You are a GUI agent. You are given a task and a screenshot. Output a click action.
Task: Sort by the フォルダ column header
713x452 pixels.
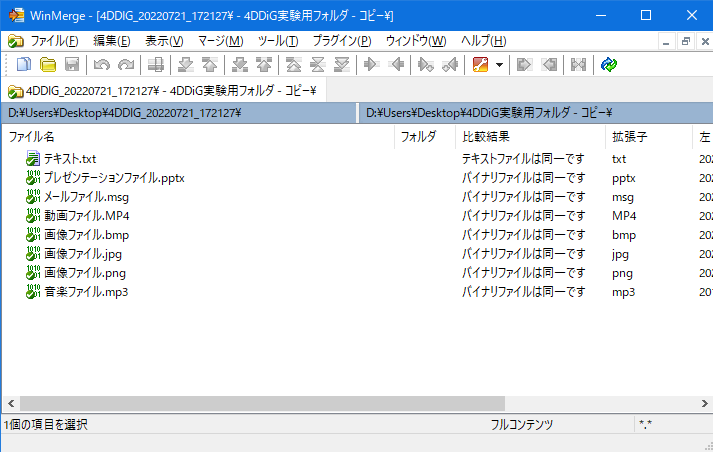coord(425,137)
